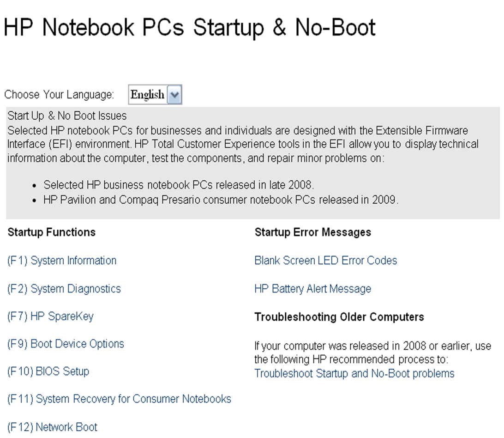The height and width of the screenshot is (438, 504).
Task: Click the Startup Functions heading
Action: 51,232
